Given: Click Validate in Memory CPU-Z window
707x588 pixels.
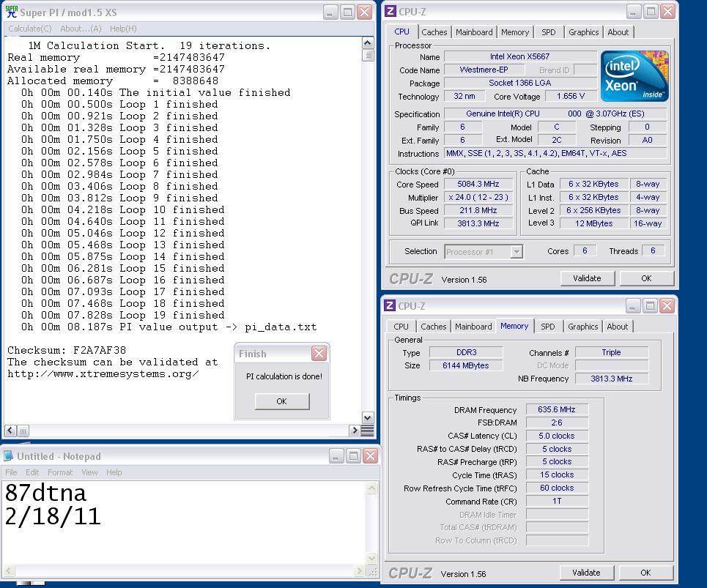Looking at the screenshot, I should tap(586, 573).
